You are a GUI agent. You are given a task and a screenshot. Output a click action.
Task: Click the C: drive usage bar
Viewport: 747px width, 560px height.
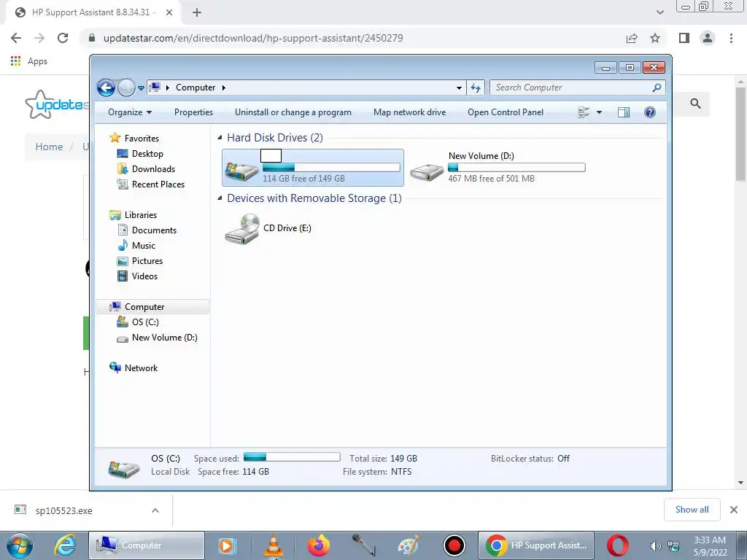(331, 168)
